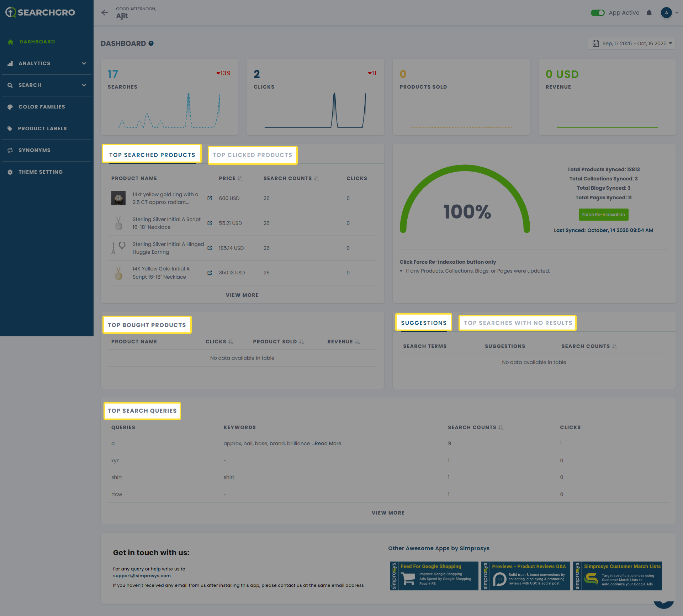Click the back arrow in header
Image resolution: width=683 pixels, height=616 pixels.
click(105, 13)
